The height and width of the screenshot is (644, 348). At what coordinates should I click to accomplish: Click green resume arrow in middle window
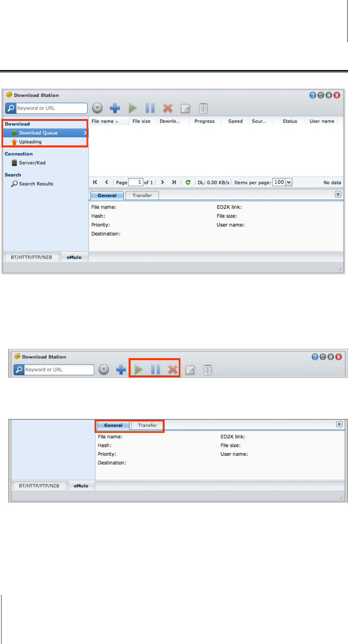click(x=139, y=370)
